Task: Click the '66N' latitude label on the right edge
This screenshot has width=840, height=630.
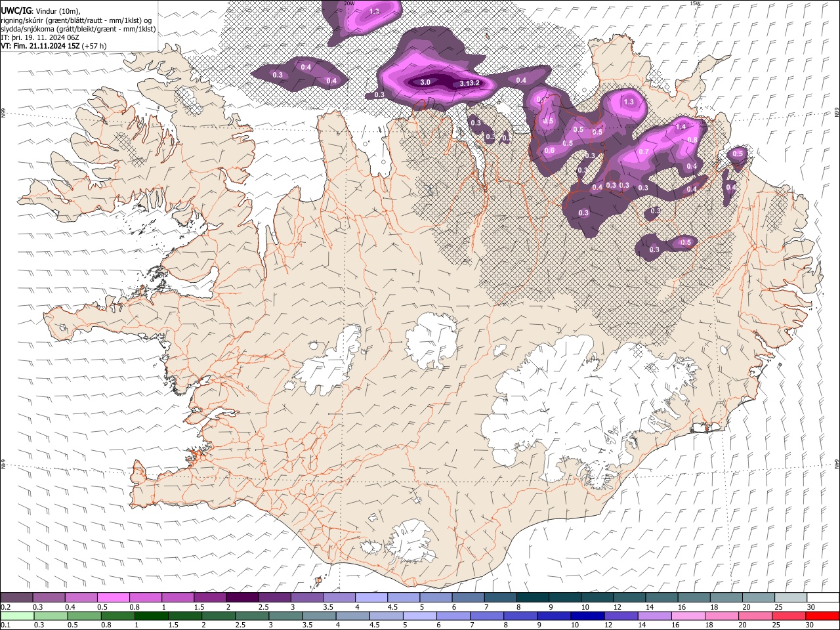Action: point(837,113)
